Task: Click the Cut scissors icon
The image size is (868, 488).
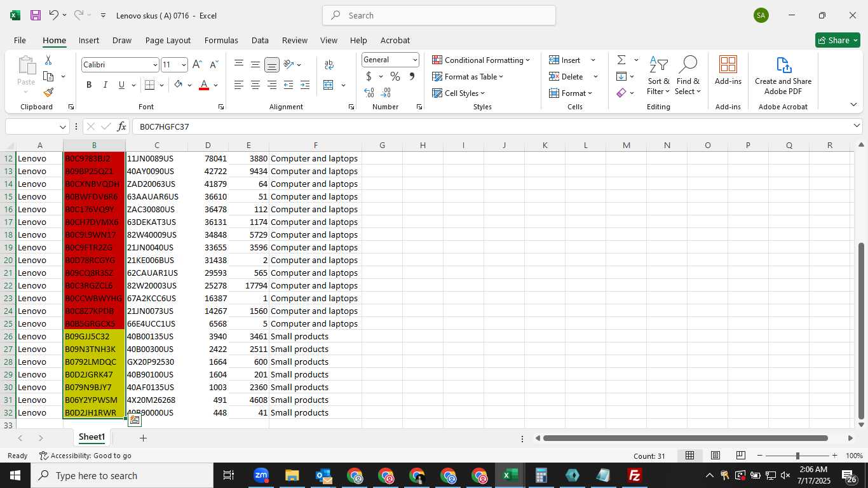Action: pyautogui.click(x=48, y=60)
